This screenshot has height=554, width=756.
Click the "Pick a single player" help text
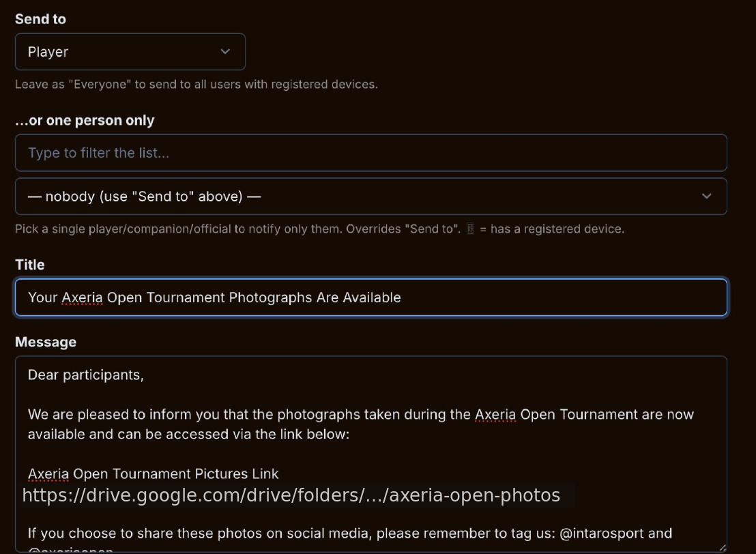(x=319, y=229)
